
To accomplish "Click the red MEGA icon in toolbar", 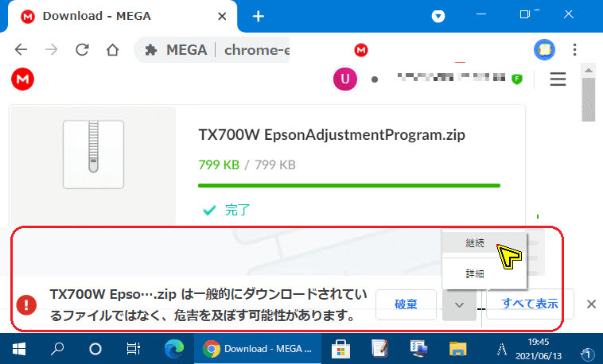I will tap(361, 50).
